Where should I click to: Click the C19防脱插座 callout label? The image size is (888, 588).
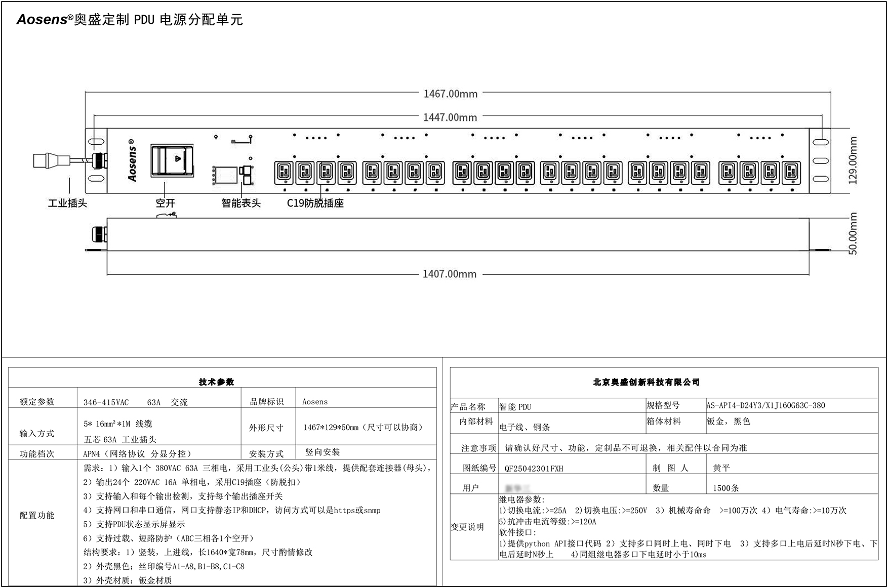[315, 203]
